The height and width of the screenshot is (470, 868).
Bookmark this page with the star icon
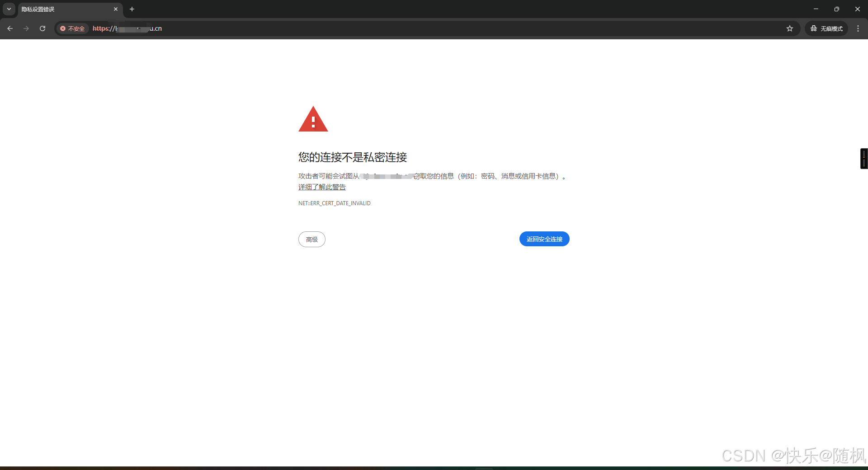[789, 28]
